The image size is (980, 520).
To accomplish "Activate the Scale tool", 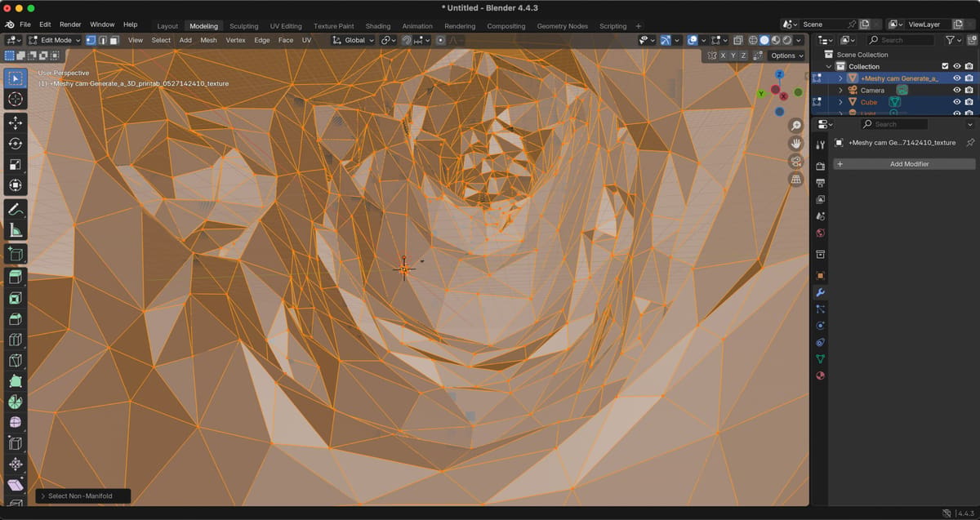I will click(16, 164).
